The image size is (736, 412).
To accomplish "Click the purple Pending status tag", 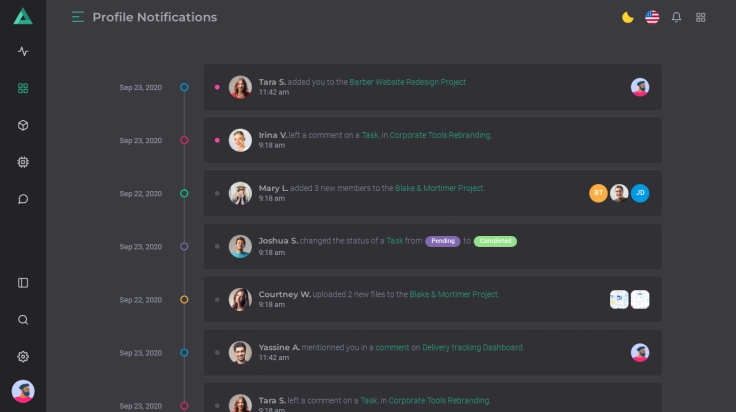I will pos(442,241).
